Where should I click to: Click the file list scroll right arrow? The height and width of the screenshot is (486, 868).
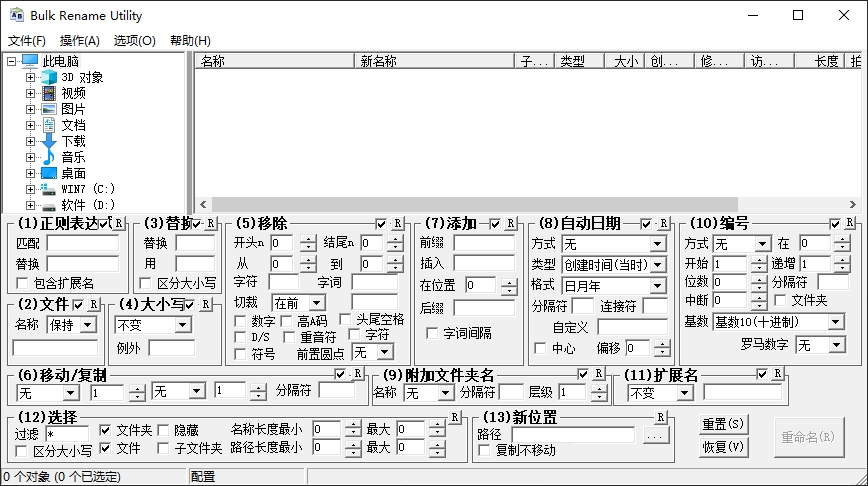click(x=852, y=204)
